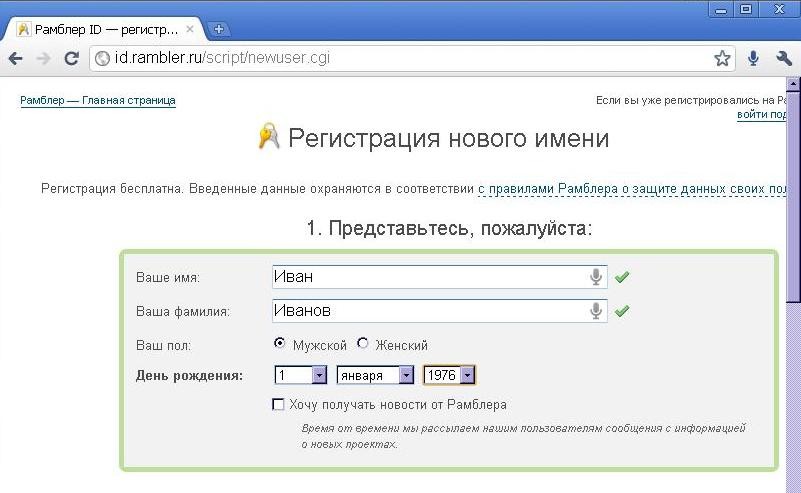Maximize the browser window
This screenshot has width=801, height=493.
(746, 9)
